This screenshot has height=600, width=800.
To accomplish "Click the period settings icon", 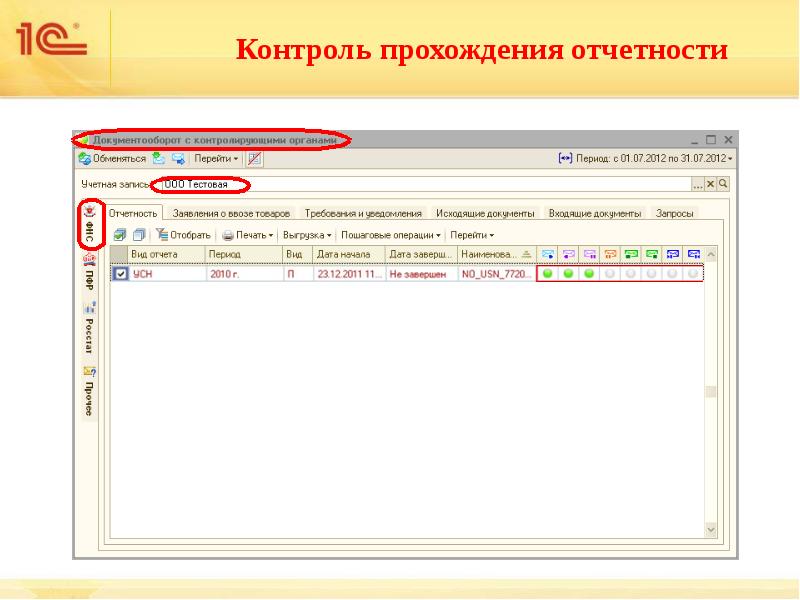I will point(565,158).
